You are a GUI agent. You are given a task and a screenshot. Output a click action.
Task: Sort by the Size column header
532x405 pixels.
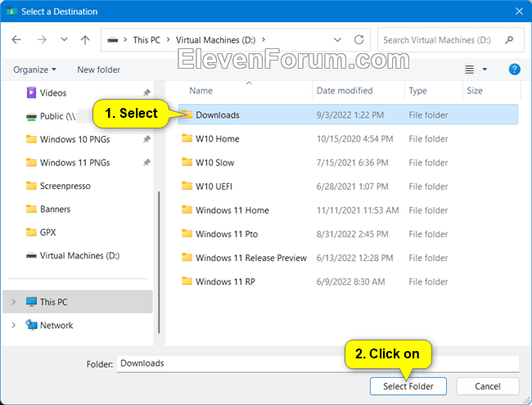[475, 91]
